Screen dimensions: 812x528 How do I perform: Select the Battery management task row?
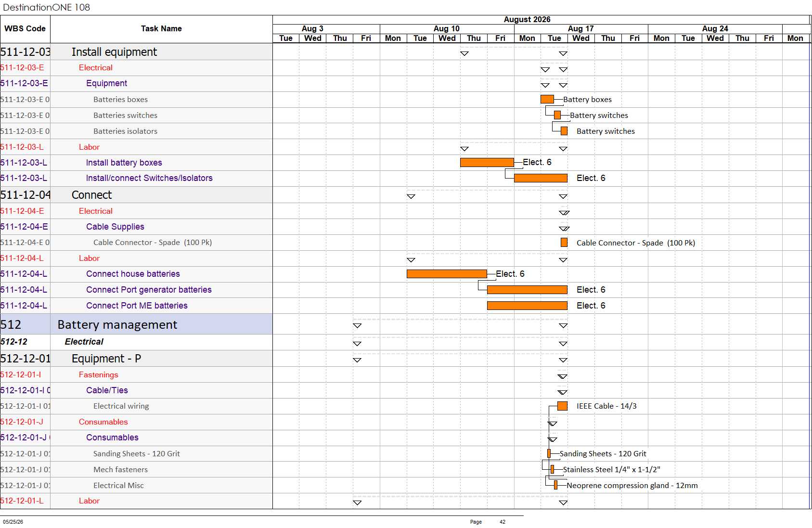point(136,324)
